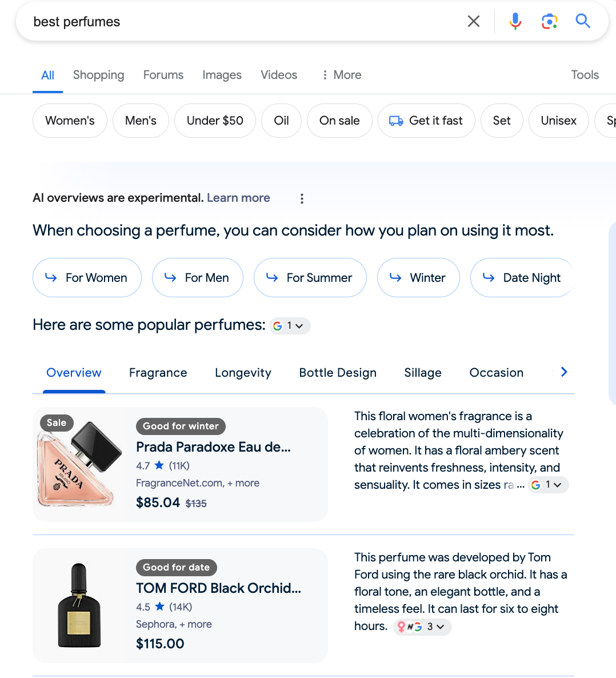The image size is (616, 678).
Task: Click the Sale badge on the Prada image
Action: 57,422
